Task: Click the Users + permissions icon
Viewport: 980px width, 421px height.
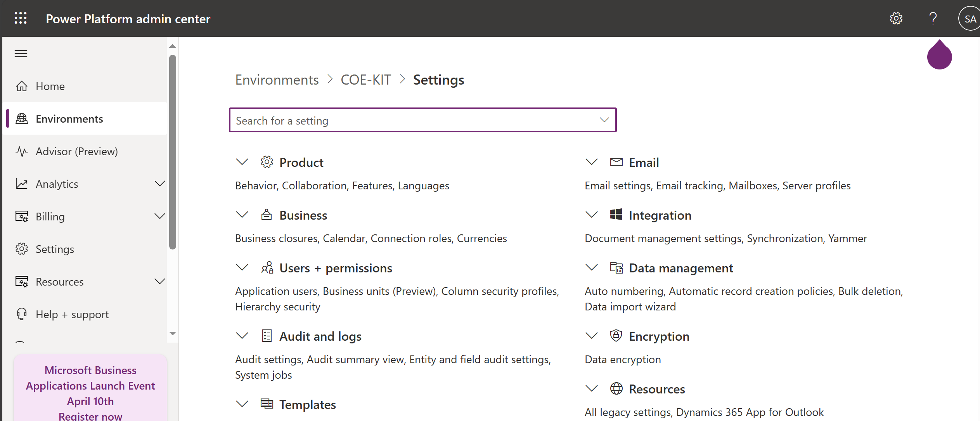Action: pos(267,268)
